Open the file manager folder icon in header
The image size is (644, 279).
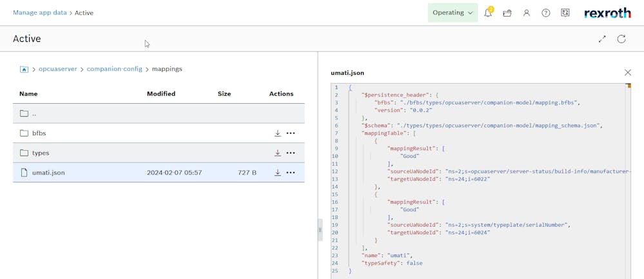[507, 13]
